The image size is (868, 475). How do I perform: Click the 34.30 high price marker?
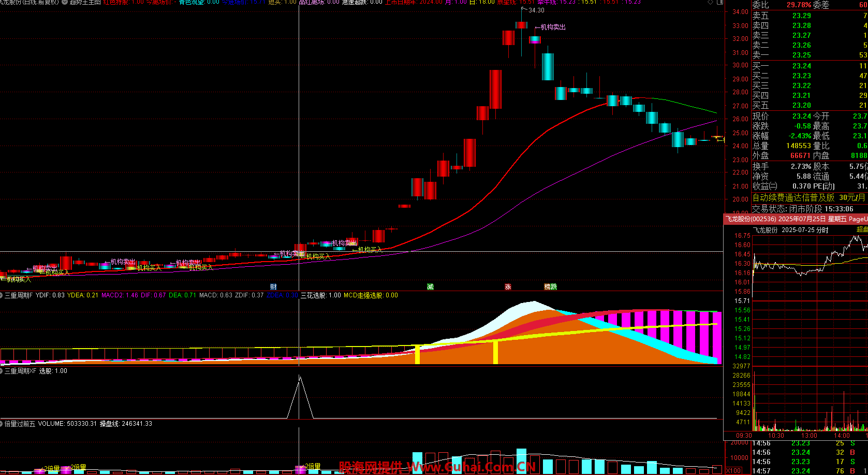coord(536,10)
